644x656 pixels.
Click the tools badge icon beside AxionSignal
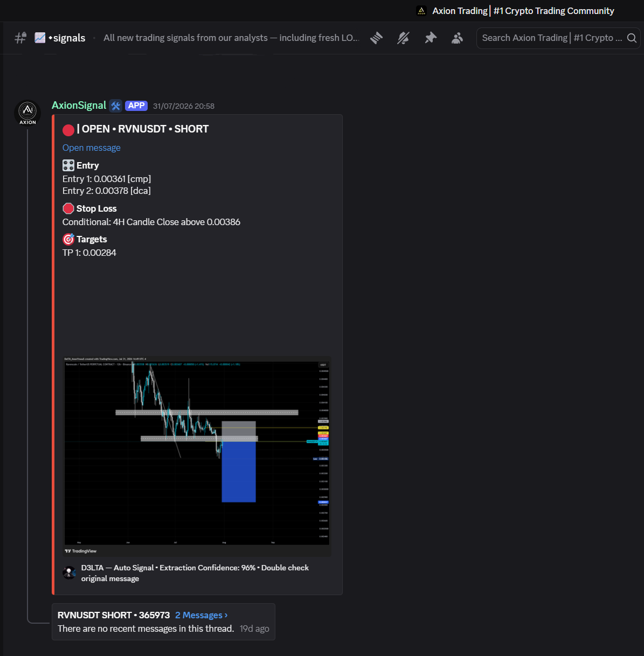coord(115,106)
